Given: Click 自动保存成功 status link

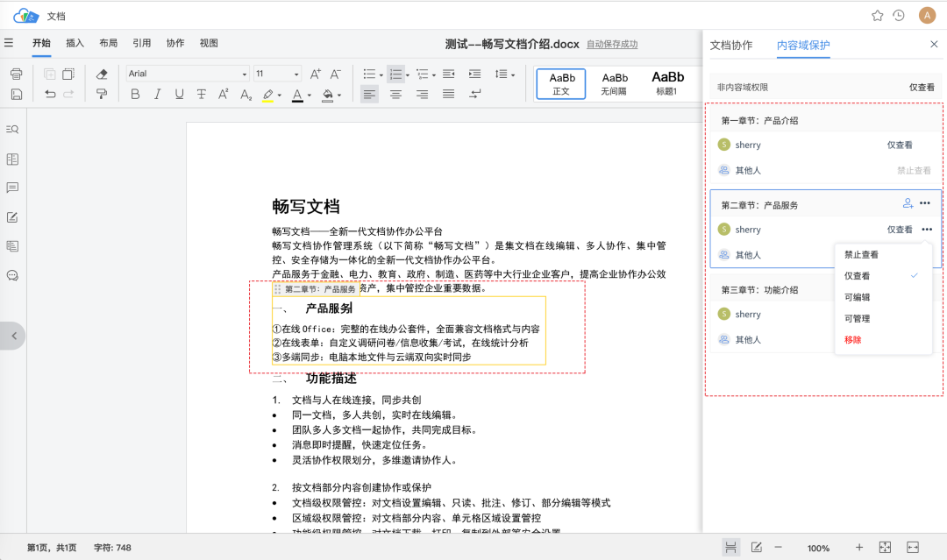Looking at the screenshot, I should [x=612, y=44].
